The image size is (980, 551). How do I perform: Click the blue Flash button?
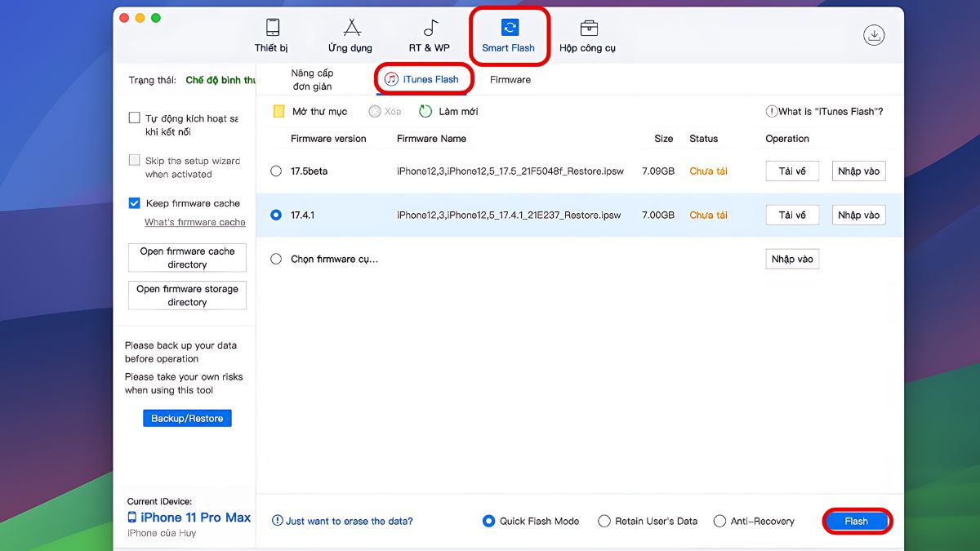point(857,521)
